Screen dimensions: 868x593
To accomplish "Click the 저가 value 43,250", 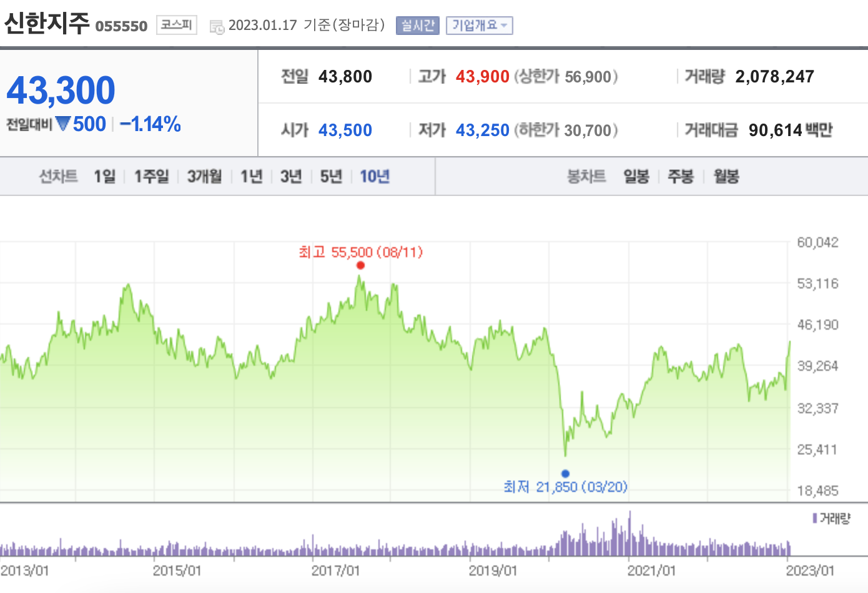I will point(483,130).
